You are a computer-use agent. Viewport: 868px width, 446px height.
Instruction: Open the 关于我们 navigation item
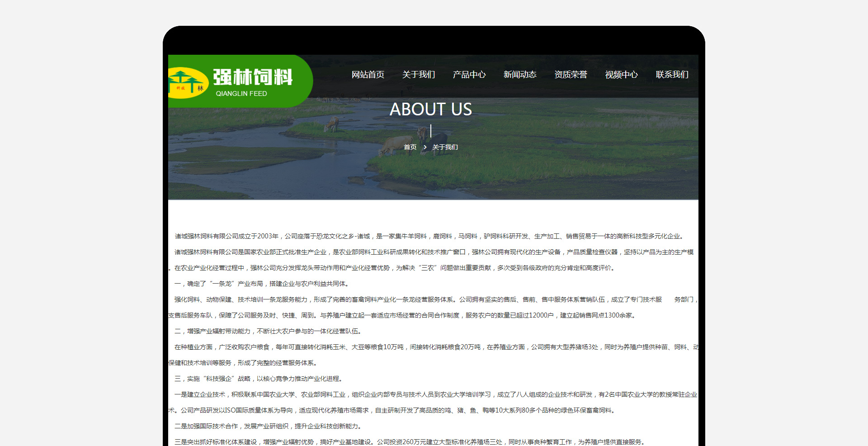(419, 75)
